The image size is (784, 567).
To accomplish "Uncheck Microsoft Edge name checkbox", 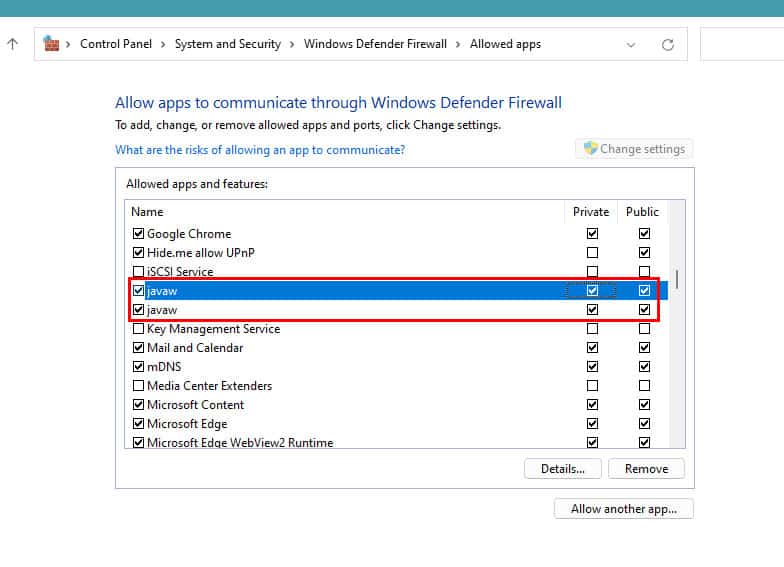I will (138, 424).
